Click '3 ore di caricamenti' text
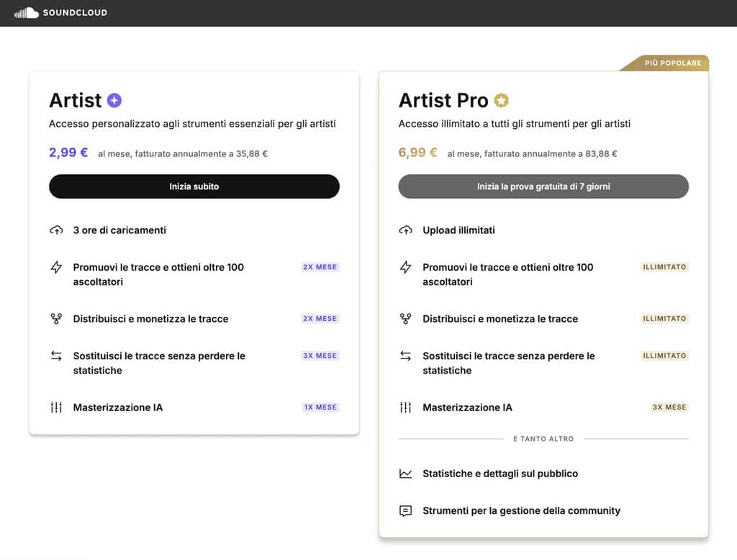The width and height of the screenshot is (737, 560). 119,230
